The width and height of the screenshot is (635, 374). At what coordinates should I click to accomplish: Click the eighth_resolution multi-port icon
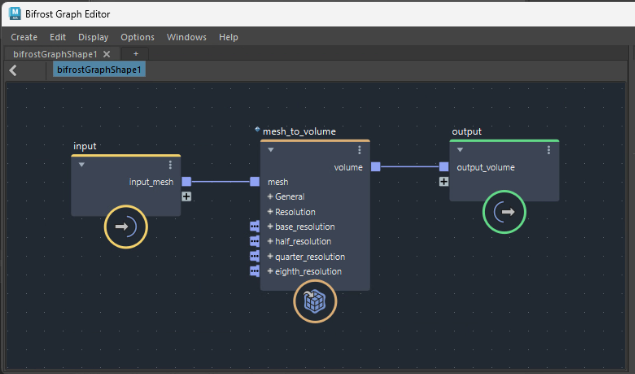254,271
